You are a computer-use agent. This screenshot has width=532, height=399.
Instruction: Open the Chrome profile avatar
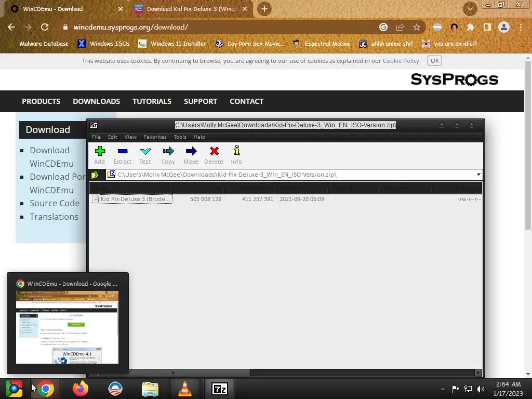(504, 27)
